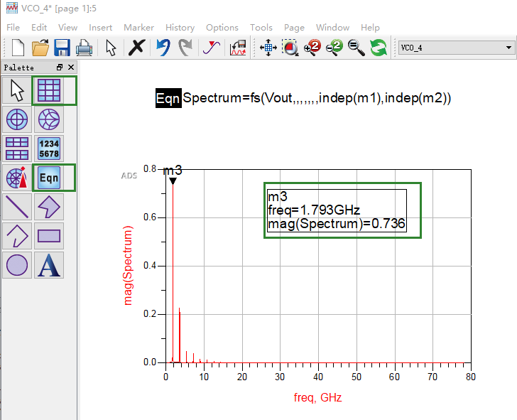Click the magnifier zoom icon
Image resolution: width=517 pixels, height=420 pixels.
(357, 48)
